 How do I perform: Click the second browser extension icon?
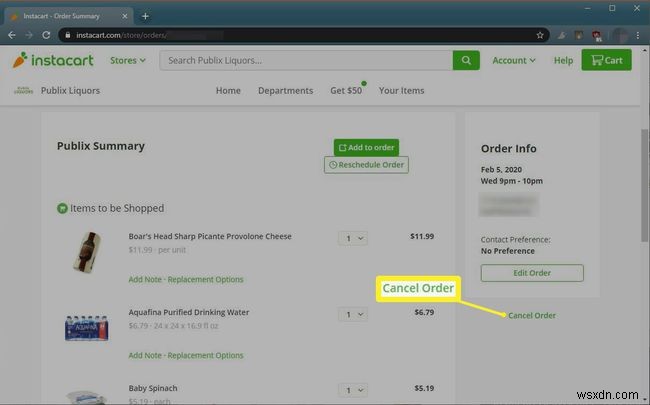[x=579, y=35]
